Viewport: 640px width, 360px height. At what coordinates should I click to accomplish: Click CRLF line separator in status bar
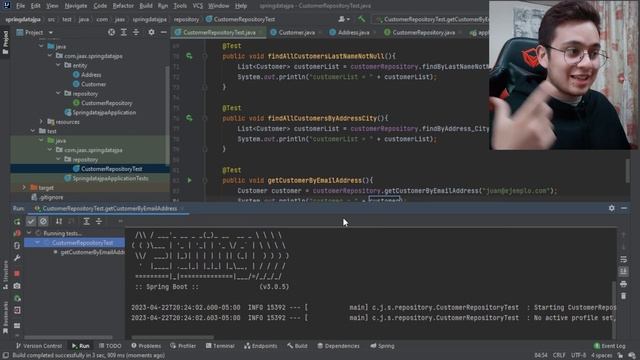[x=559, y=356]
